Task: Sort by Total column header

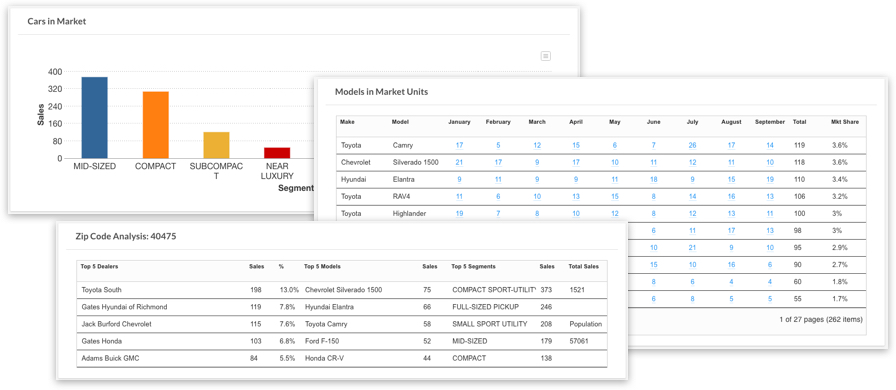Action: [x=799, y=122]
